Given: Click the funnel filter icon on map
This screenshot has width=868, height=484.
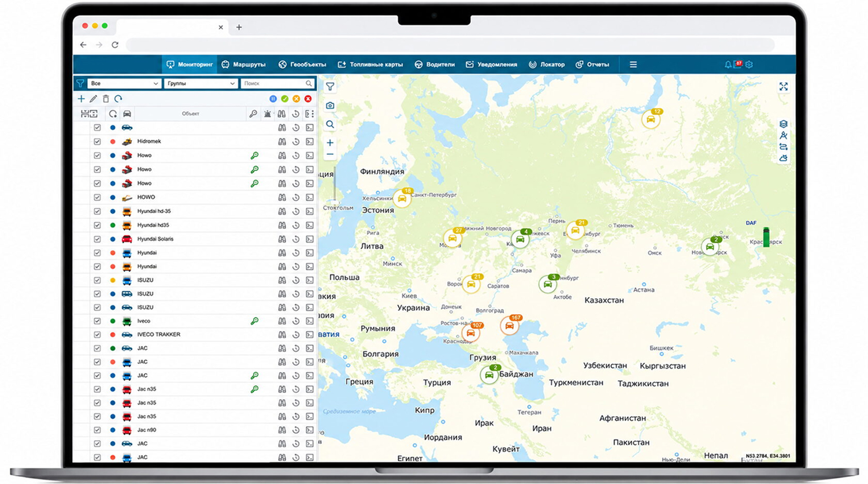Looking at the screenshot, I should 330,87.
